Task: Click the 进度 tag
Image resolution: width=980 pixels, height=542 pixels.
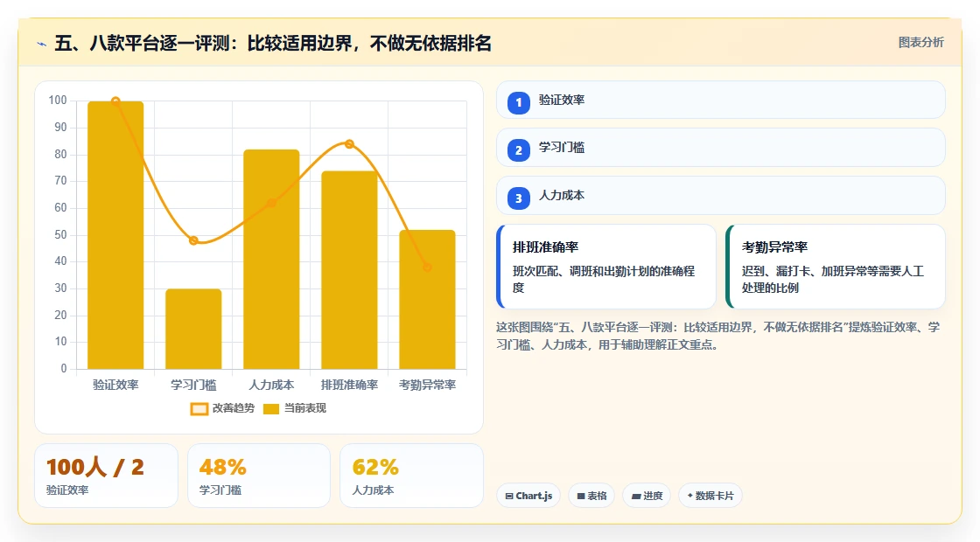Action: 647,496
